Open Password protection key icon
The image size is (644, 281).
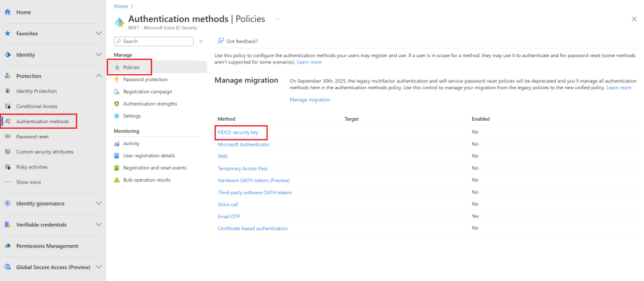pos(117,80)
